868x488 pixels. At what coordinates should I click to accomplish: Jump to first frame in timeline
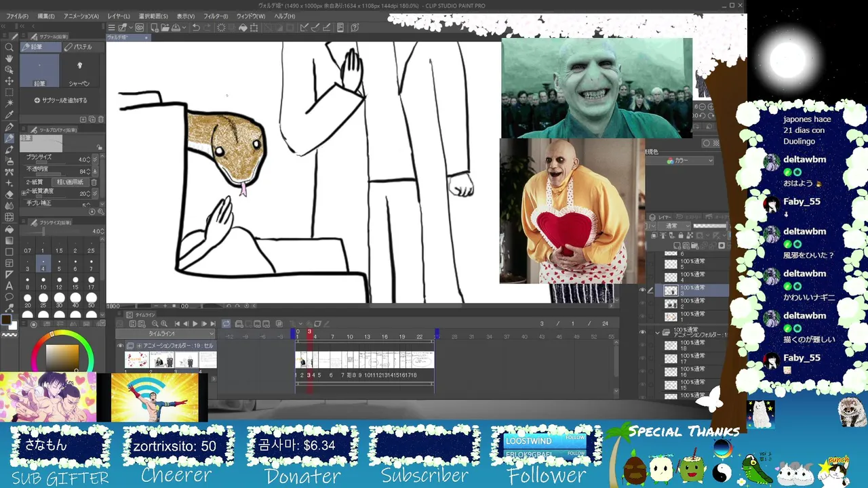coord(178,324)
